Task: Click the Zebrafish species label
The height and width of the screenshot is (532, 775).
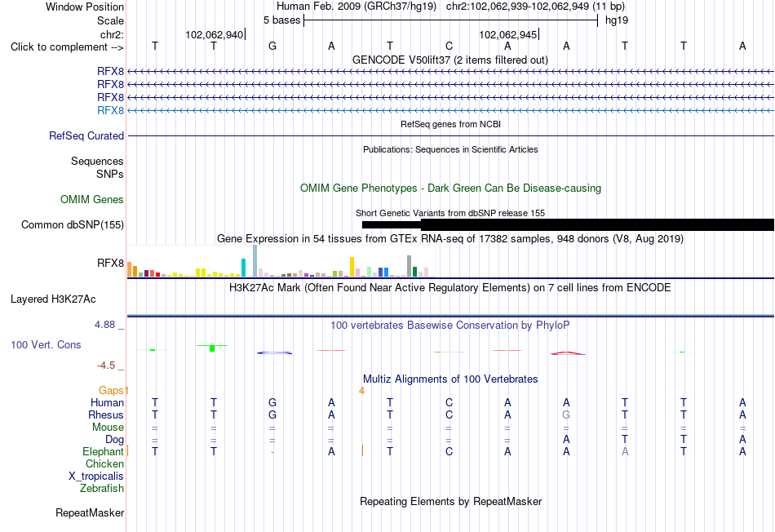Action: point(102,489)
